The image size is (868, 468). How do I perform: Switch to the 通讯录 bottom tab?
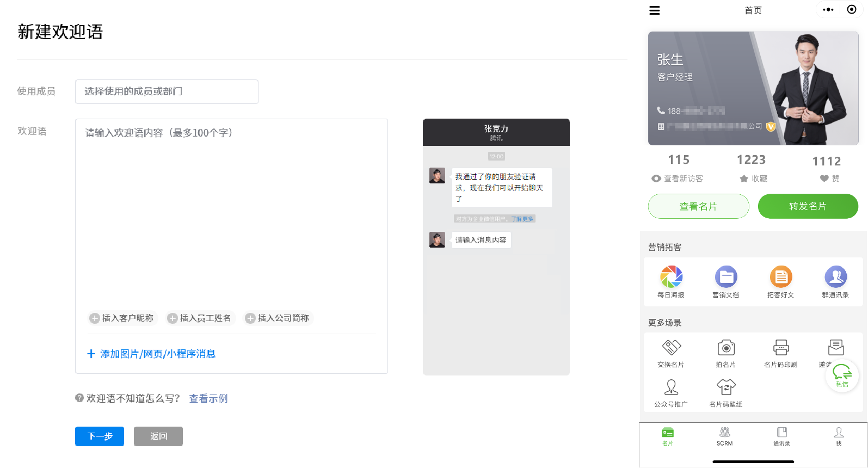pos(782,436)
